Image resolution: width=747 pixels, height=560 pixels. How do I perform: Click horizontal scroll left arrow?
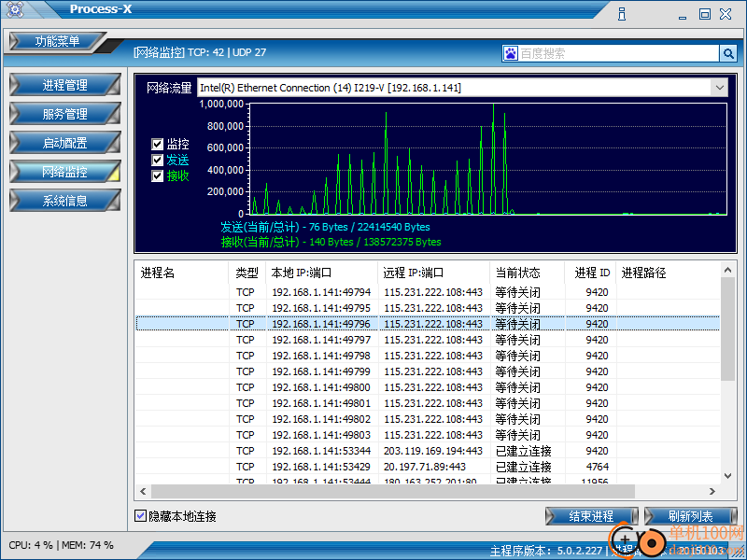[143, 491]
